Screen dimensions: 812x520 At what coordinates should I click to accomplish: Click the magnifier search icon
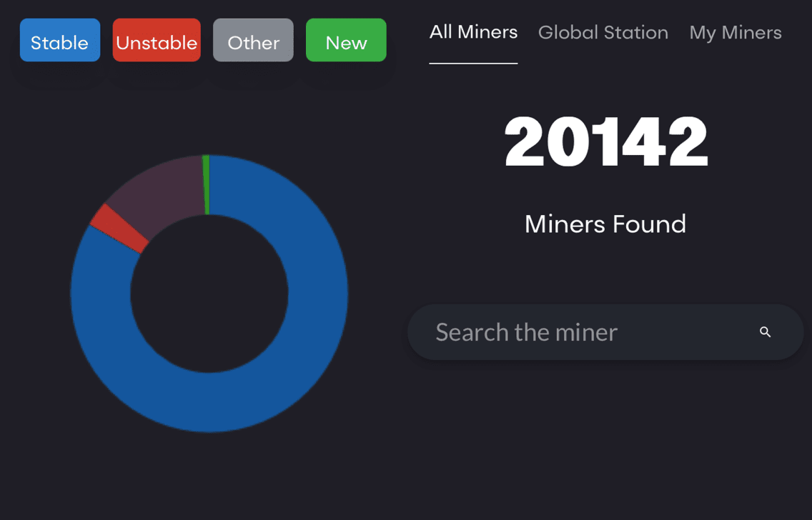pyautogui.click(x=765, y=332)
